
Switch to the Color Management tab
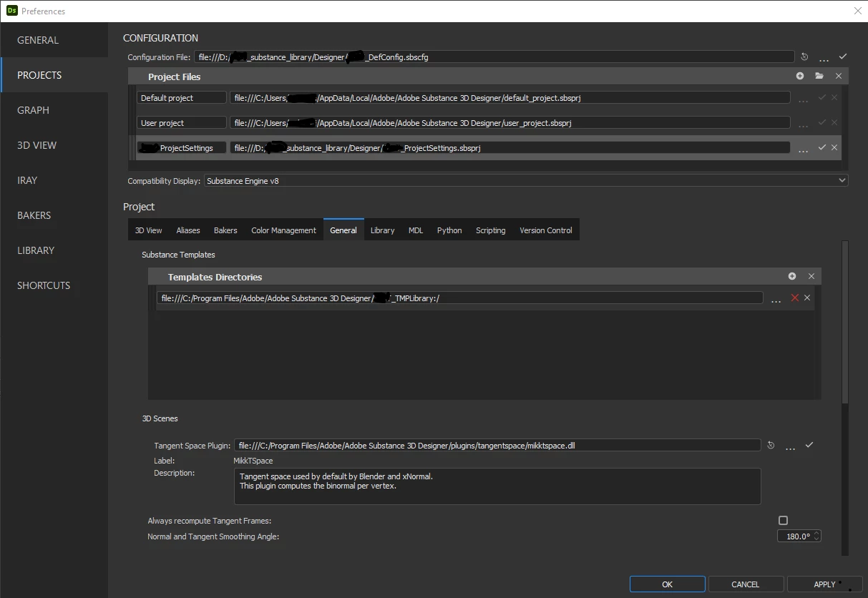[x=283, y=230]
